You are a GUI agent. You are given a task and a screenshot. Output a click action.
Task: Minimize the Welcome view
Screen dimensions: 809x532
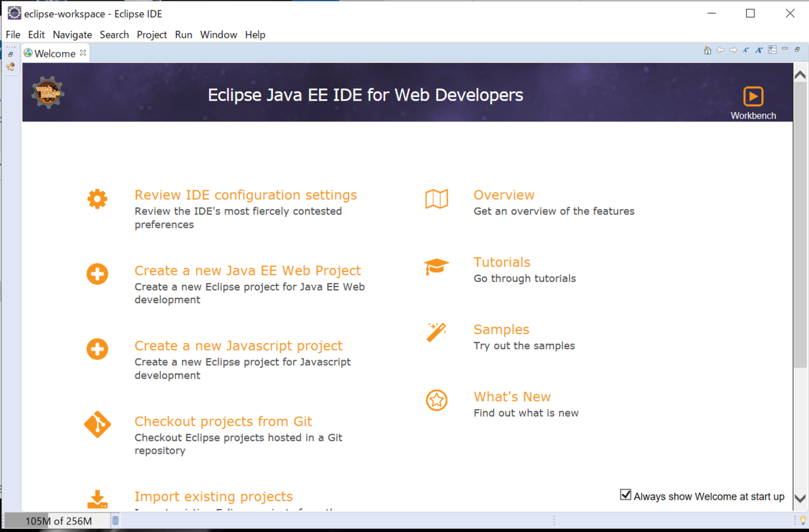[x=785, y=49]
